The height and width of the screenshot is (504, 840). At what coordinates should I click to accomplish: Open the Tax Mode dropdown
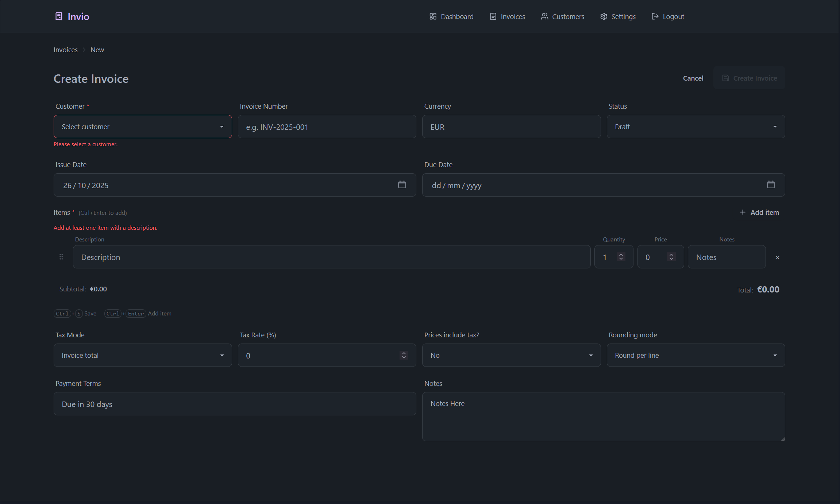coord(142,355)
